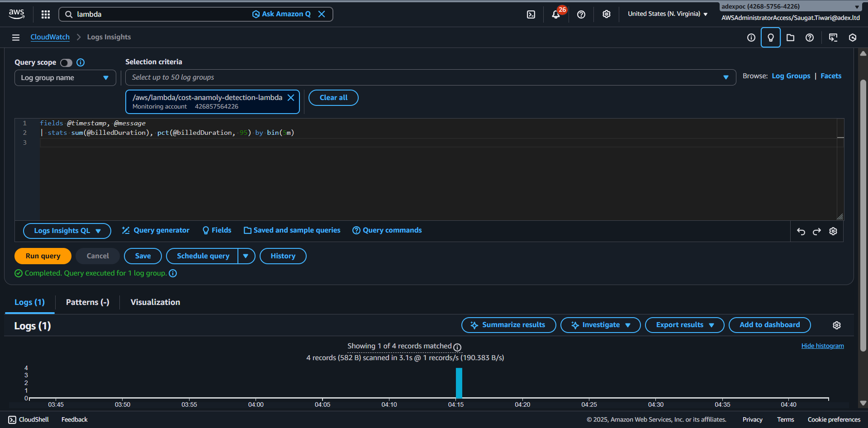Open CloudWatch settings gear in the toolbar
Screen dimensions: 868x428
tap(606, 14)
